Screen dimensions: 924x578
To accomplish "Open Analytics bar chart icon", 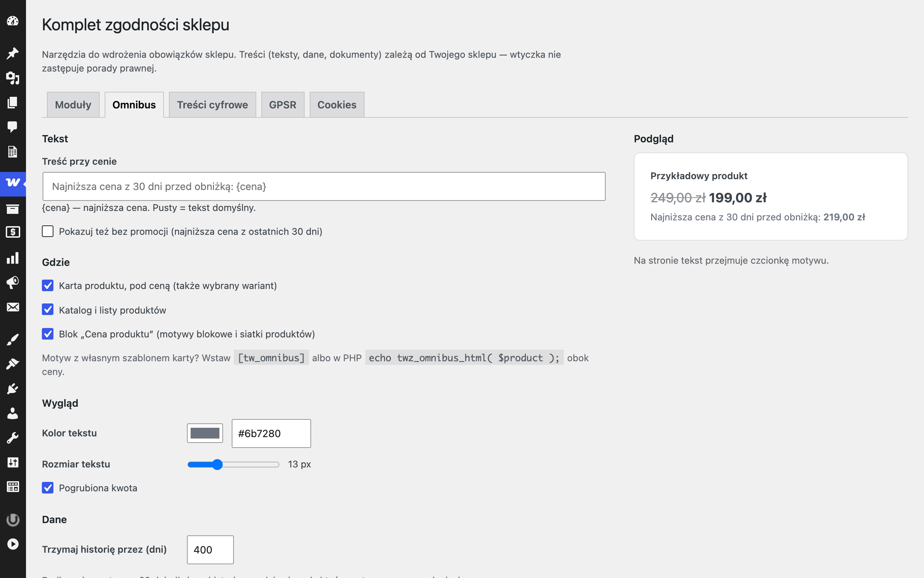I will (13, 258).
